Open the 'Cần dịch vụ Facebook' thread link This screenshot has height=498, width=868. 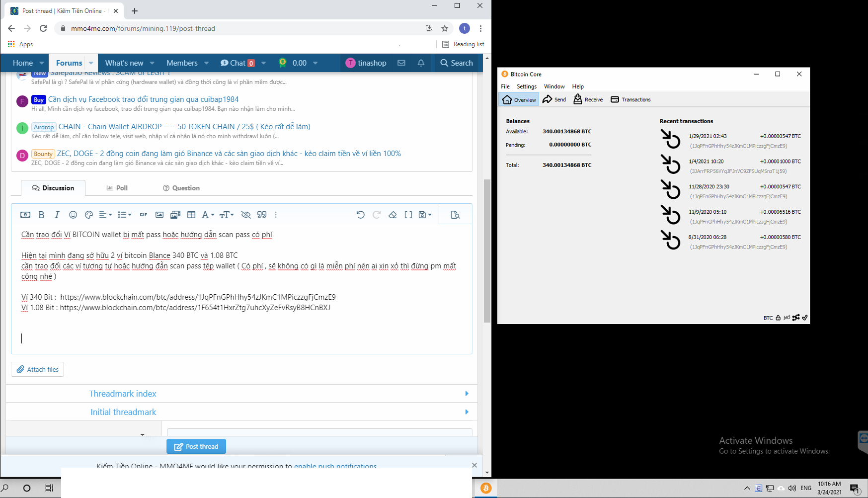pyautogui.click(x=144, y=99)
